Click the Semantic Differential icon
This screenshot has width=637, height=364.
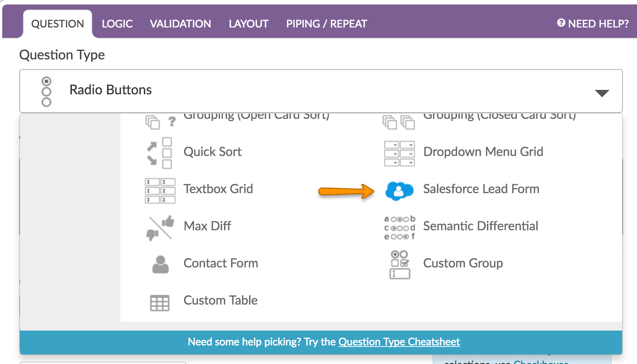399,227
